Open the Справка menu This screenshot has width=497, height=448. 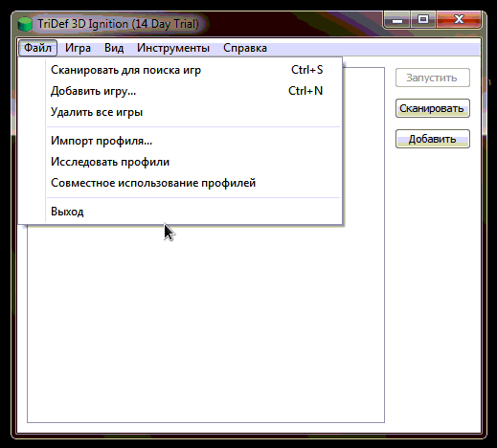(x=245, y=48)
